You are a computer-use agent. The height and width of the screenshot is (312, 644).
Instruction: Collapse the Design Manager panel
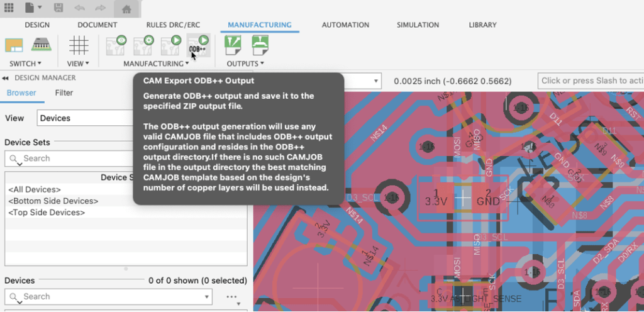pos(5,78)
